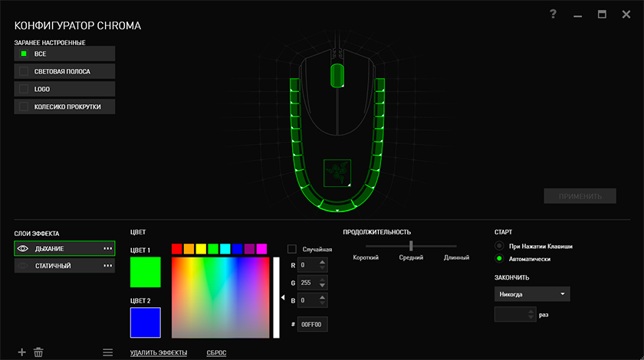This screenshot has width=644, height=360.
Task: Click the Короткий duration label
Action: pyautogui.click(x=366, y=257)
